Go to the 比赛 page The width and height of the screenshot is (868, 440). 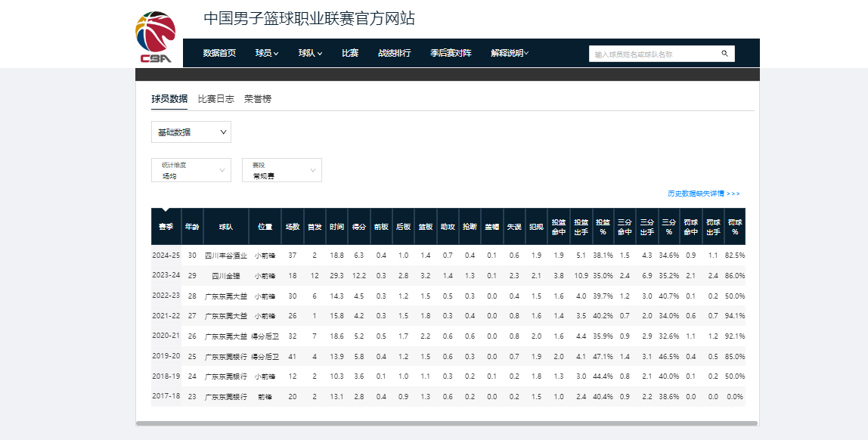pyautogui.click(x=350, y=54)
